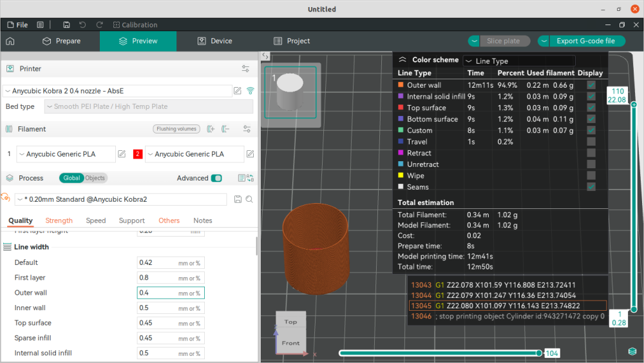Enable Travel display checkbox
644x363 pixels.
591,141
